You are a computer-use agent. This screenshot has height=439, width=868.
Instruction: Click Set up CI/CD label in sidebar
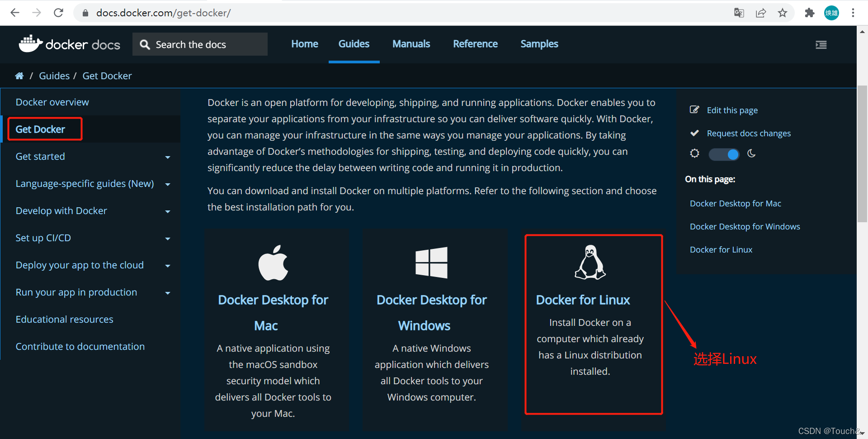[x=43, y=238]
